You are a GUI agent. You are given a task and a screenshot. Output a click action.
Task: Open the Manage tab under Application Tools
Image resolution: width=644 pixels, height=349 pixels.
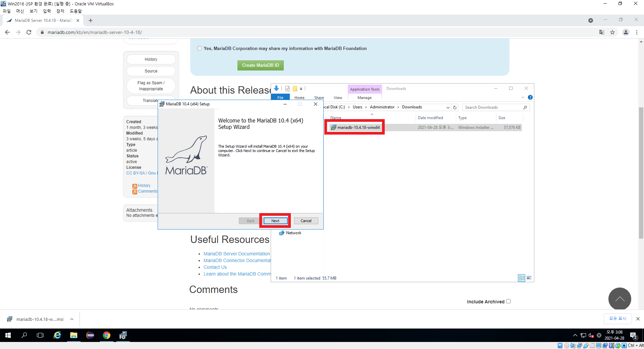(365, 98)
